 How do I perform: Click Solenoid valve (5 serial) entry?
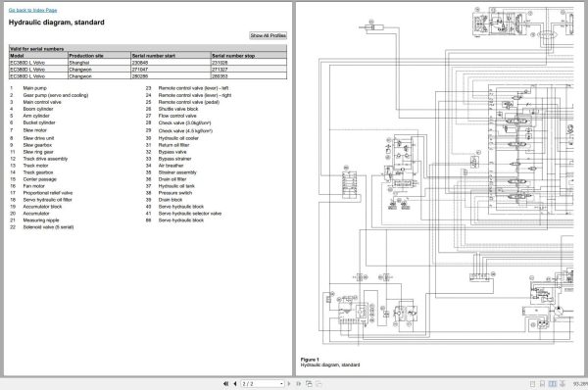coord(48,227)
